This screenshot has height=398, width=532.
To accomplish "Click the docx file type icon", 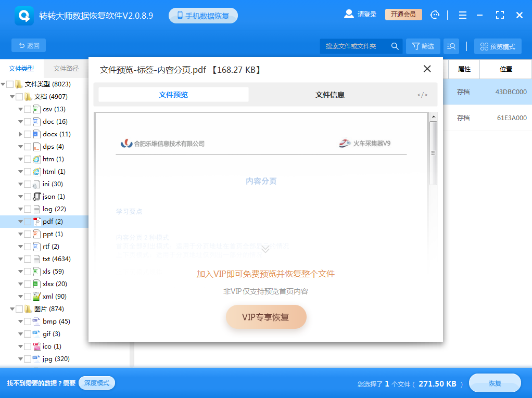I will click(36, 134).
